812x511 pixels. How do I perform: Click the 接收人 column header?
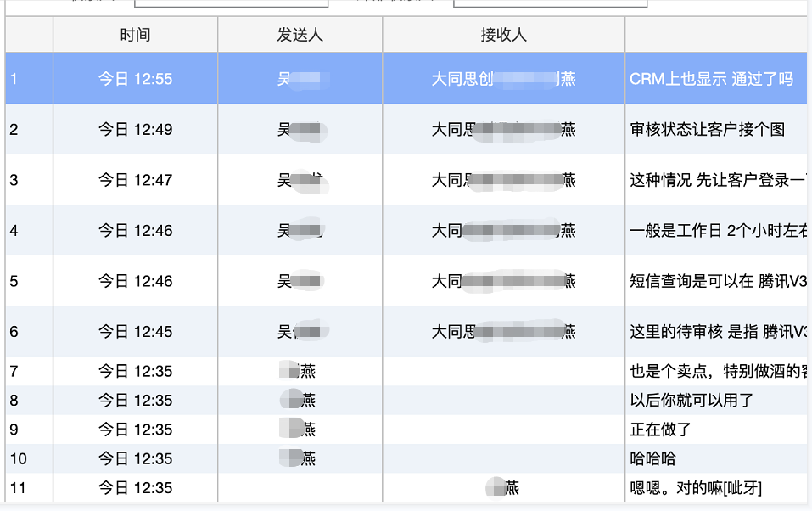[x=503, y=35]
